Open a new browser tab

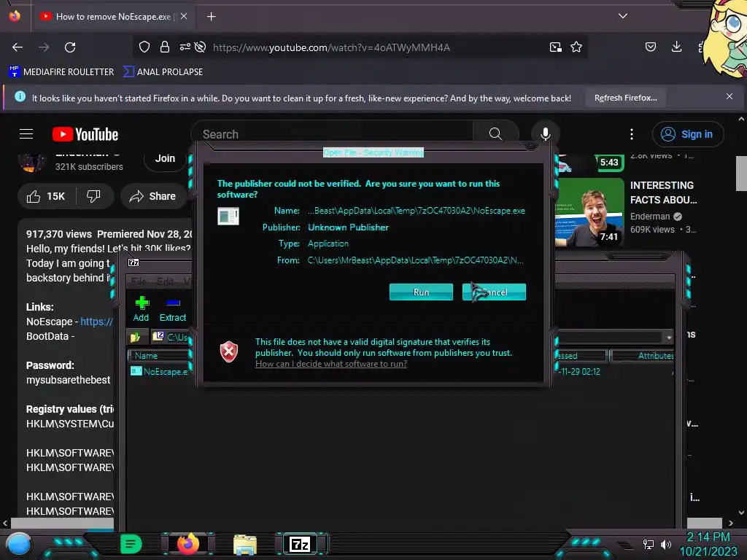tap(211, 17)
